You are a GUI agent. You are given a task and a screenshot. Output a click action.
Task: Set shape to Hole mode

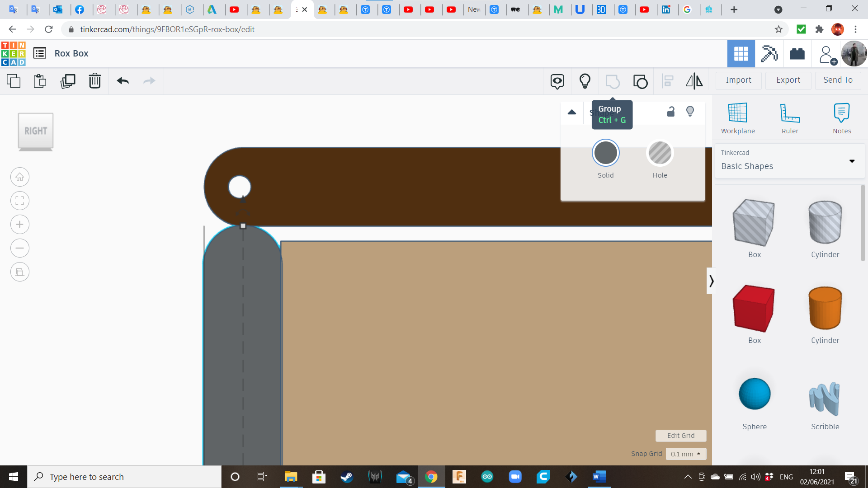click(x=660, y=153)
